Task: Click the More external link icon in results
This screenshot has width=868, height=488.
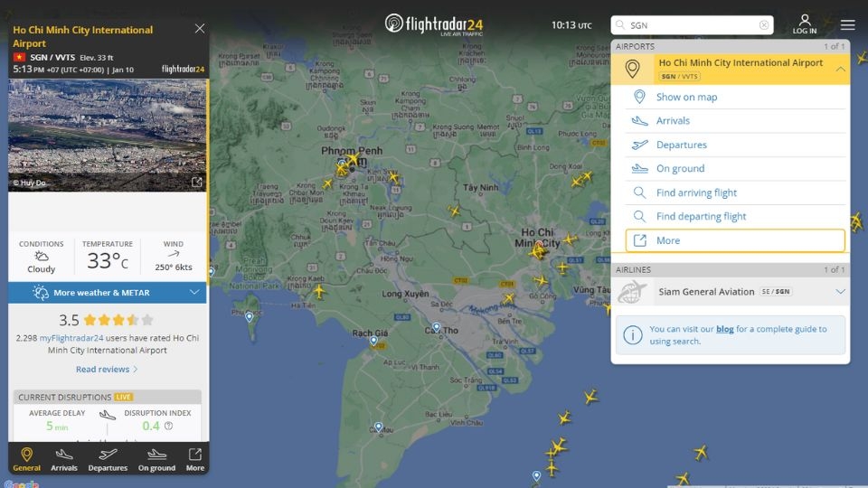Action: (640, 240)
